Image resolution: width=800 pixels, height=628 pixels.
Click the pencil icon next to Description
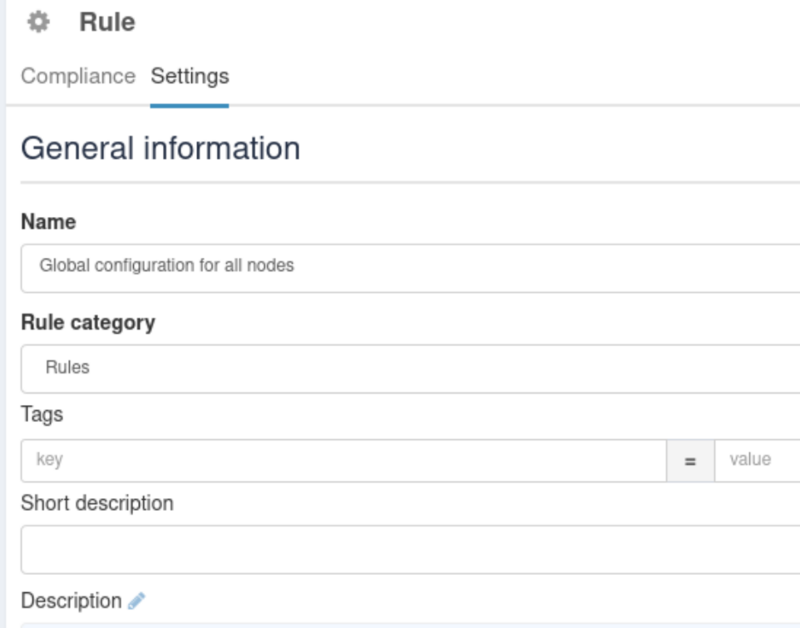pos(136,600)
